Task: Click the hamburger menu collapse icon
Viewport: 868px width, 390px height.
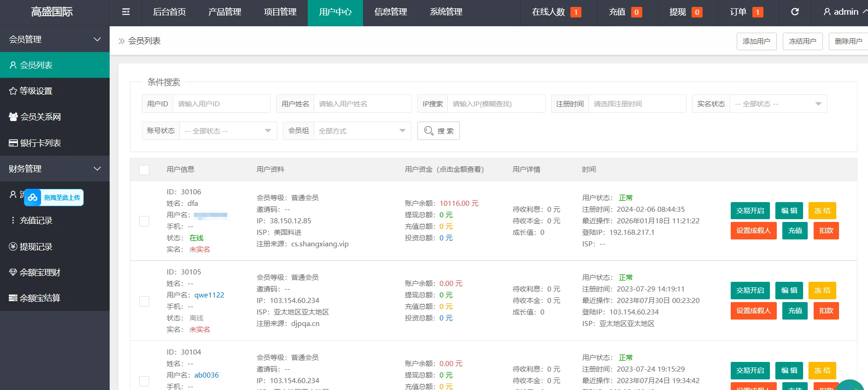Action: click(x=126, y=12)
